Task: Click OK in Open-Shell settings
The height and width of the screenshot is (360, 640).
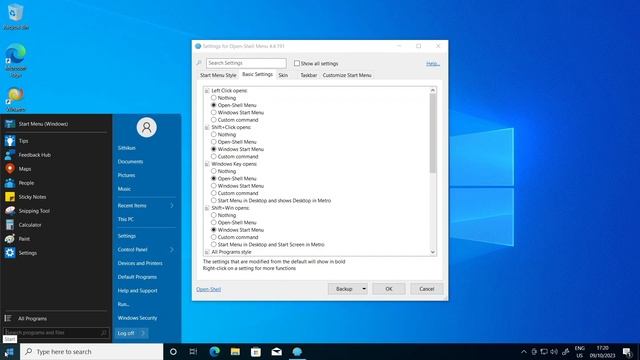Action: coord(389,289)
